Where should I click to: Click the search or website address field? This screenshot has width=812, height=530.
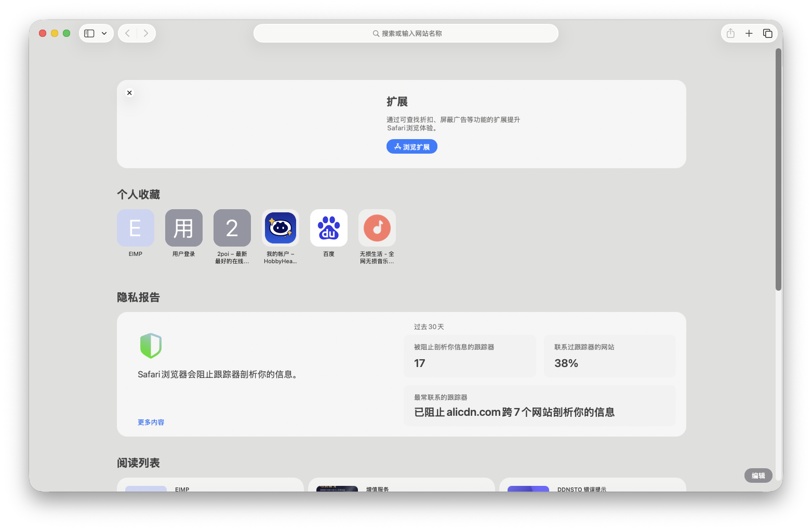click(406, 33)
